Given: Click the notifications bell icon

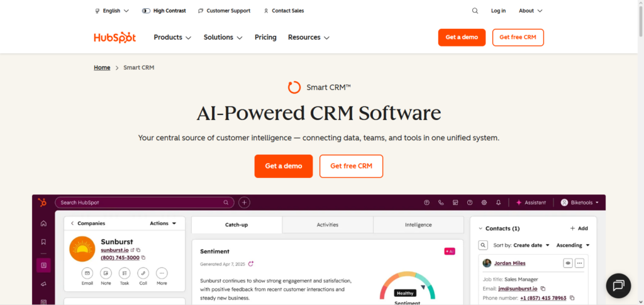Looking at the screenshot, I should [x=499, y=202].
